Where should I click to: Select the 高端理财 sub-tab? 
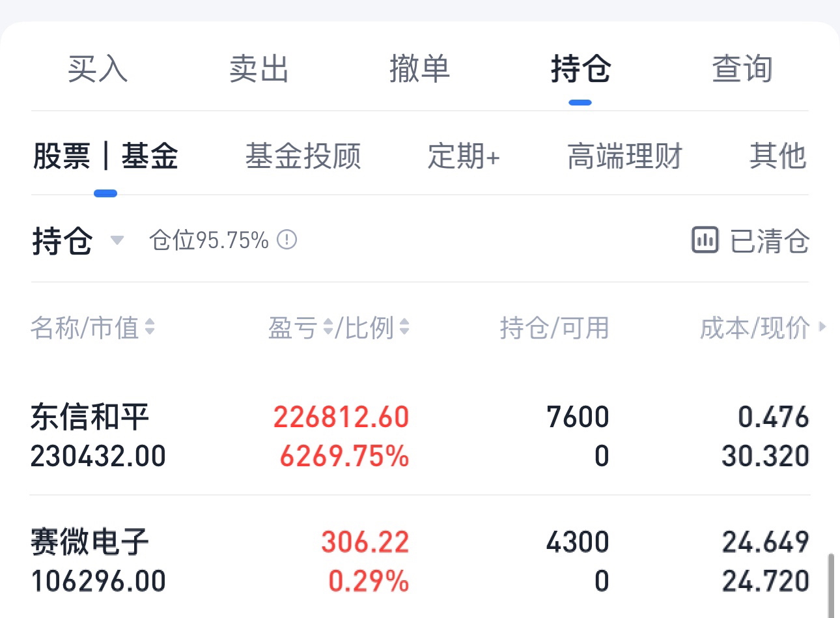click(624, 156)
